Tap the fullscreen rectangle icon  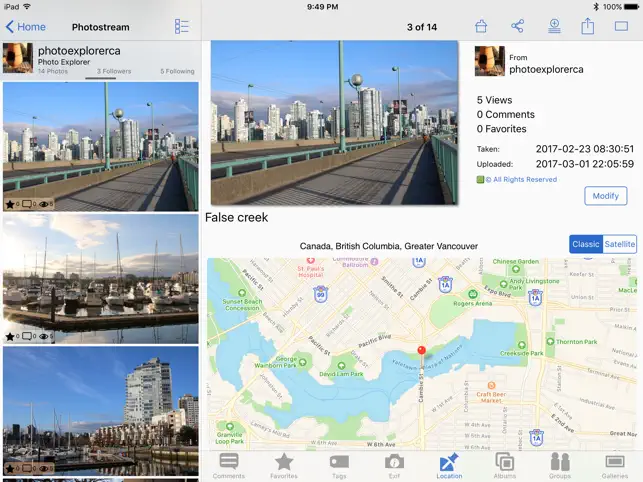621,27
